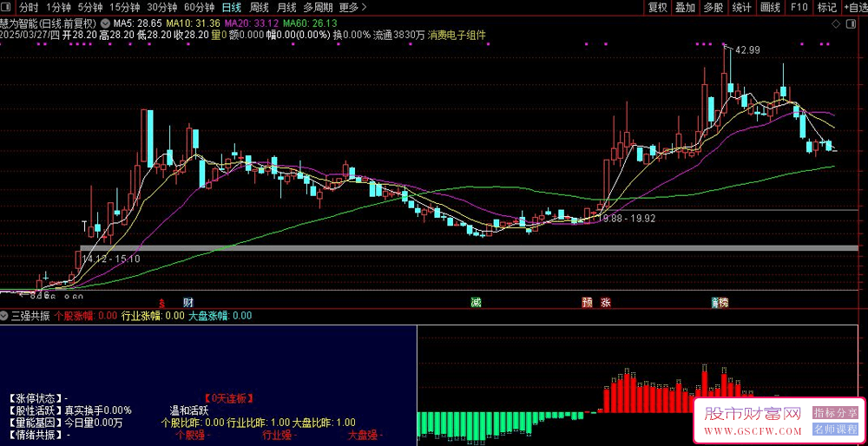Expand the 更多 periods menu
The height and width of the screenshot is (446, 868).
[x=352, y=8]
